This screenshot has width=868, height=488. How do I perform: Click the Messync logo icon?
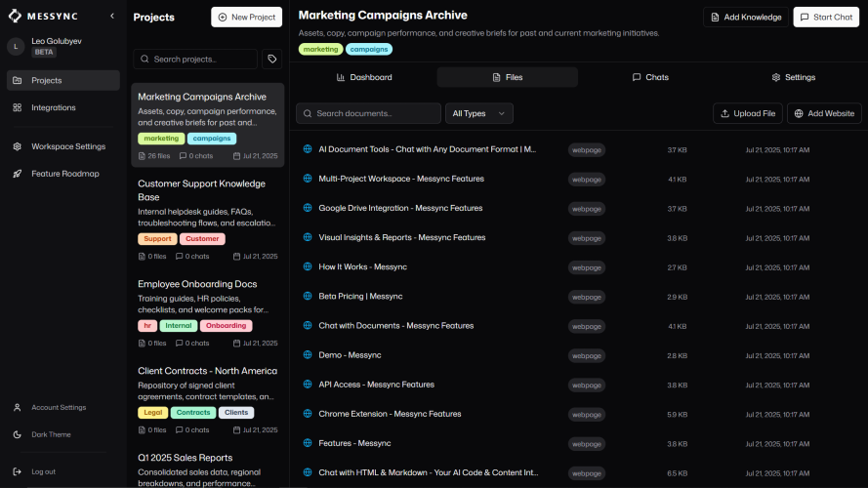(x=15, y=16)
